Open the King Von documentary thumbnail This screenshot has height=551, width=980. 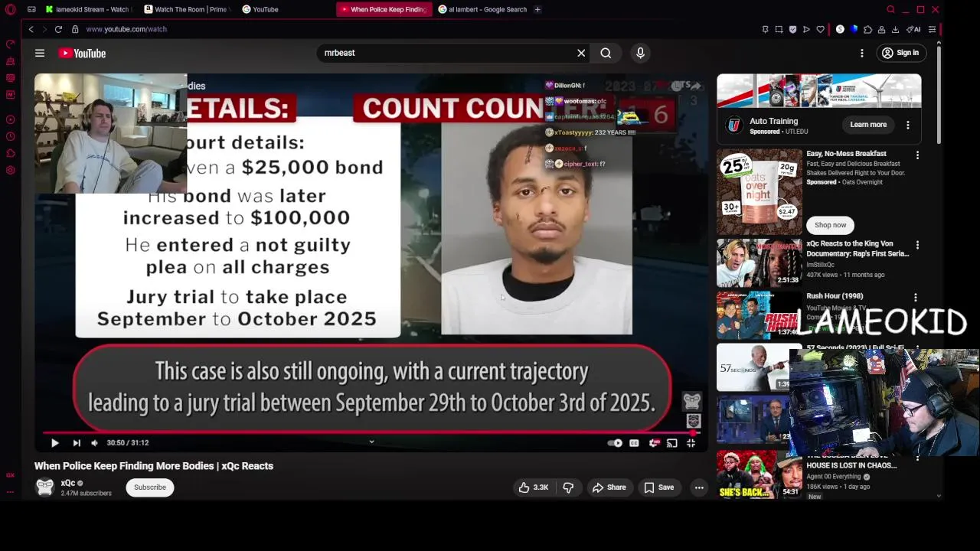tap(759, 262)
